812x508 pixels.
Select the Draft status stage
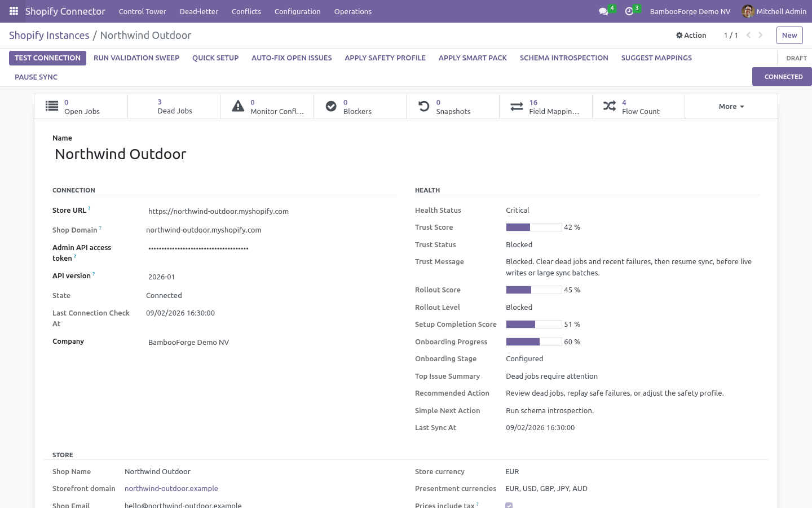pos(796,58)
